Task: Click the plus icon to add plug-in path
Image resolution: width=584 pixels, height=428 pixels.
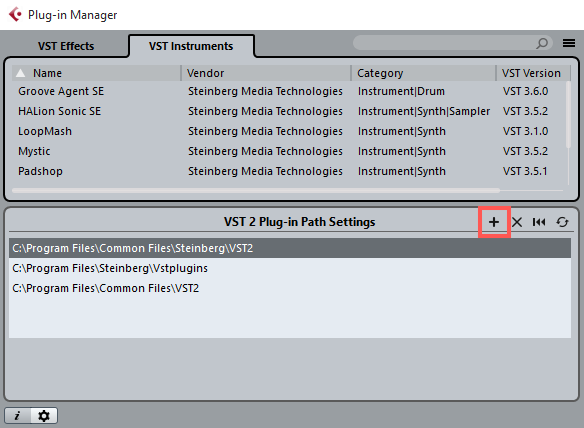Action: (x=494, y=222)
